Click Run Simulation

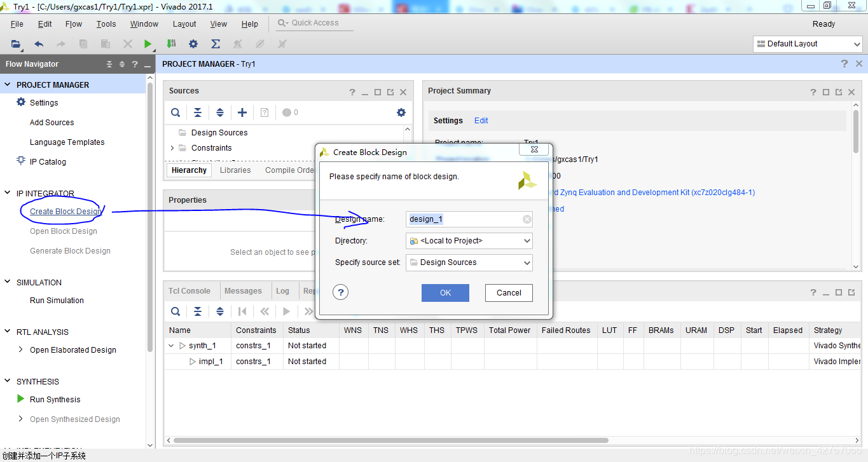pos(57,301)
